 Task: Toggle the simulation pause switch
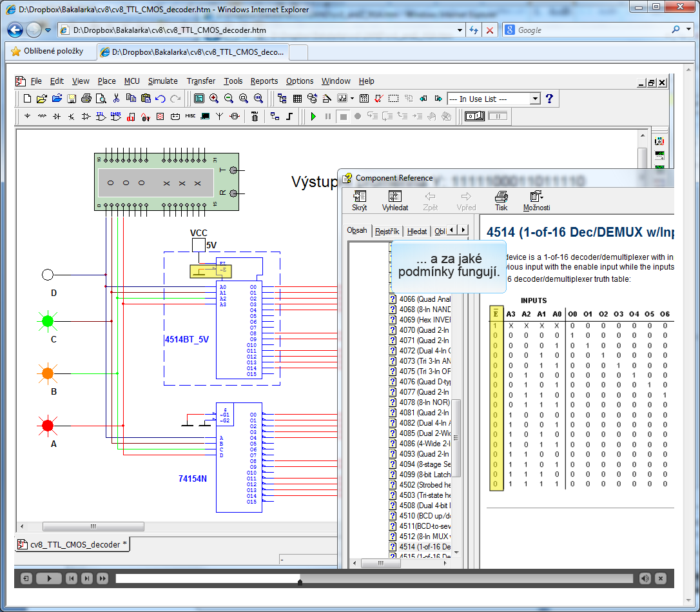[498, 117]
